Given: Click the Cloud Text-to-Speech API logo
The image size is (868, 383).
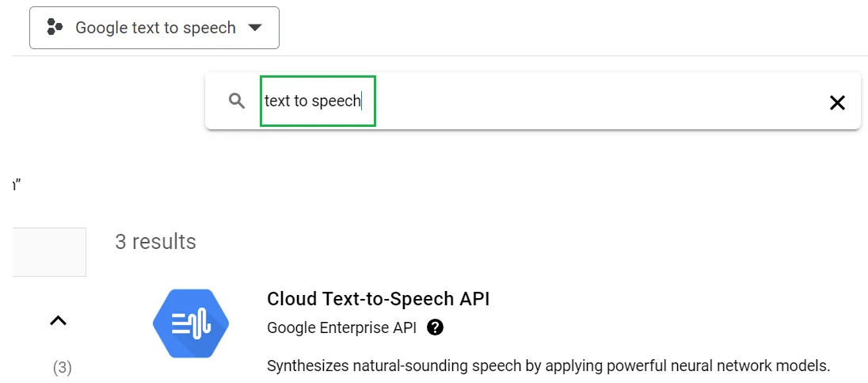Looking at the screenshot, I should (x=190, y=323).
